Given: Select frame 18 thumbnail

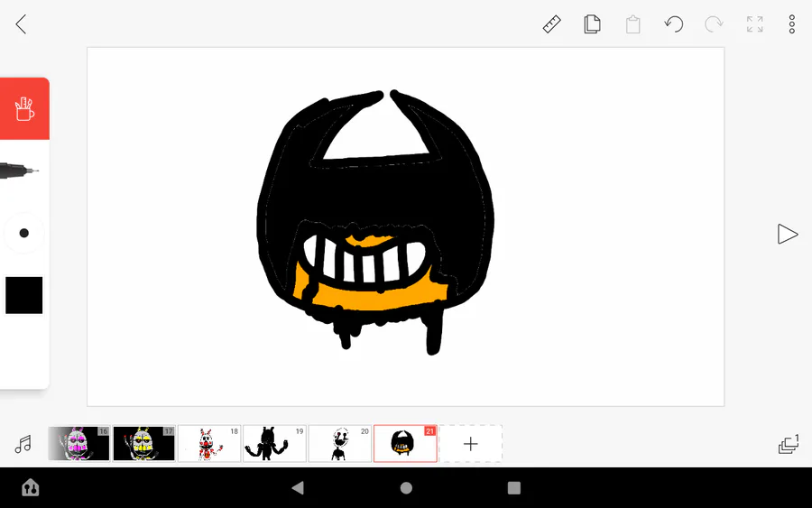Looking at the screenshot, I should [209, 444].
